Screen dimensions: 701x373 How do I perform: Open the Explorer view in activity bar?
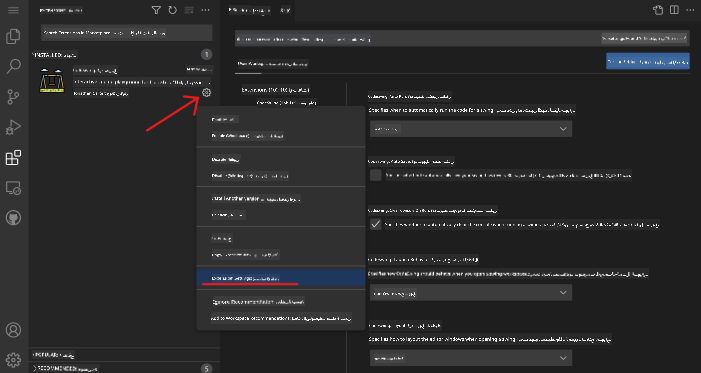pyautogui.click(x=13, y=36)
